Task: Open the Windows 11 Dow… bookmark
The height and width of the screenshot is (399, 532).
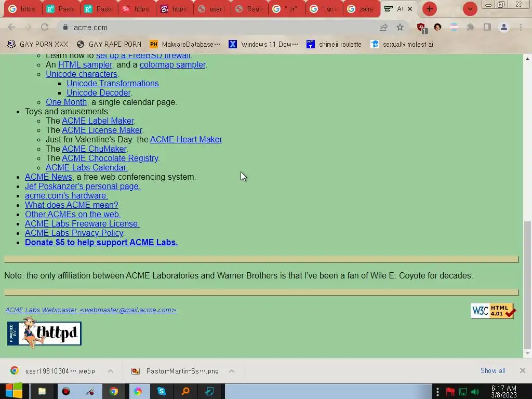Action: pos(263,45)
